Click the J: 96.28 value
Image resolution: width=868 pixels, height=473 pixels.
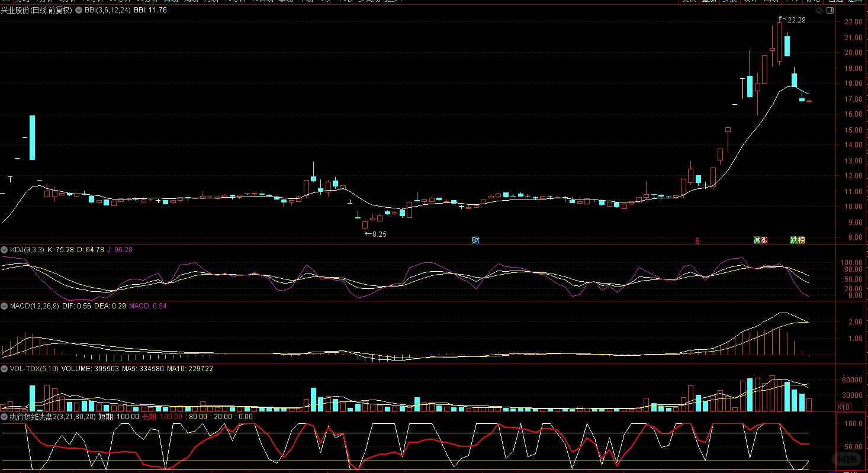point(120,250)
